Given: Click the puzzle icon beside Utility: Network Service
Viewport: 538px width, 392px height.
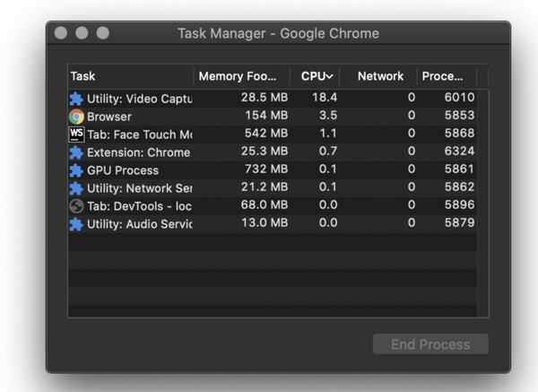Looking at the screenshot, I should click(76, 188).
